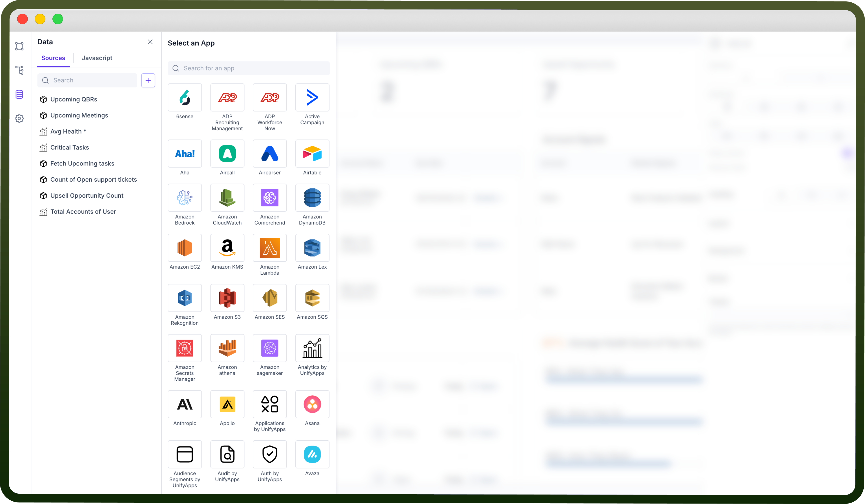Click the yellow minimize window button
This screenshot has width=865, height=504.
click(40, 19)
